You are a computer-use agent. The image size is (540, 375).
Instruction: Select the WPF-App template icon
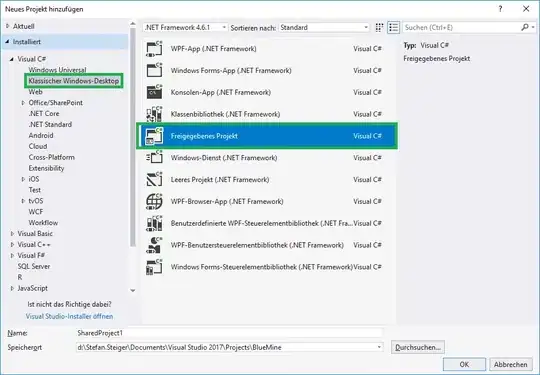[x=154, y=49]
